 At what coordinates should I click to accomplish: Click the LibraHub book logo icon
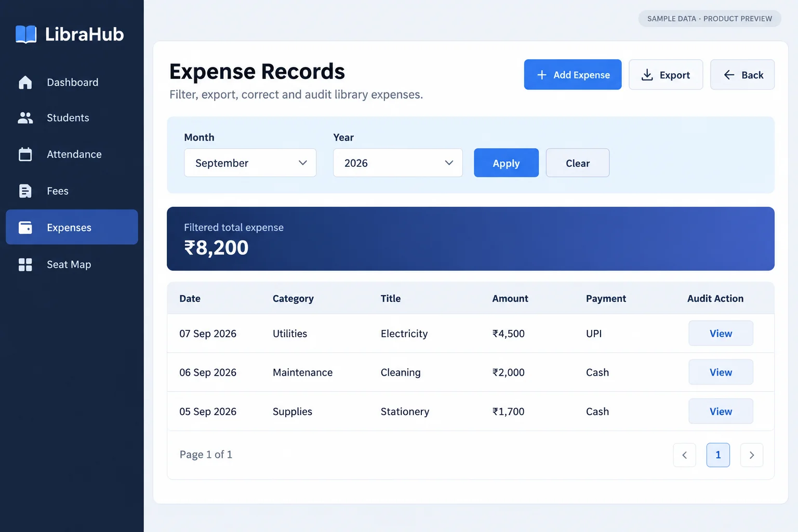26,34
